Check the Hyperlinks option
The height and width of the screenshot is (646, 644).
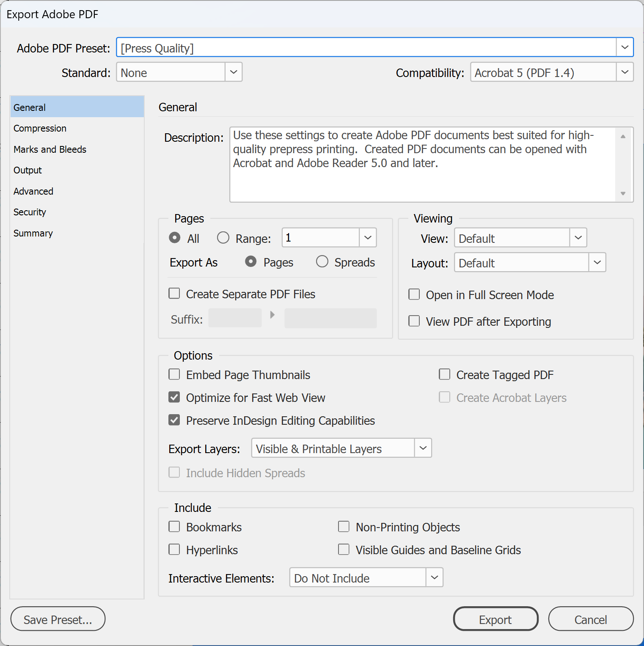[174, 549]
